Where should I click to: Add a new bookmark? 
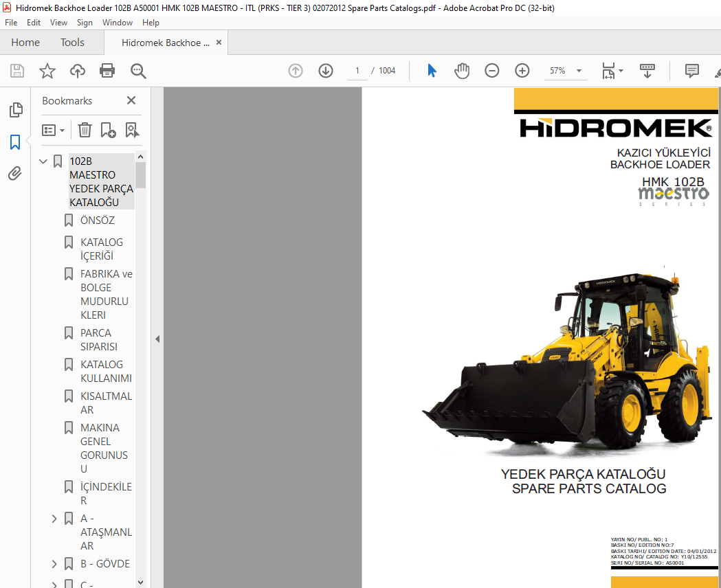pos(108,130)
